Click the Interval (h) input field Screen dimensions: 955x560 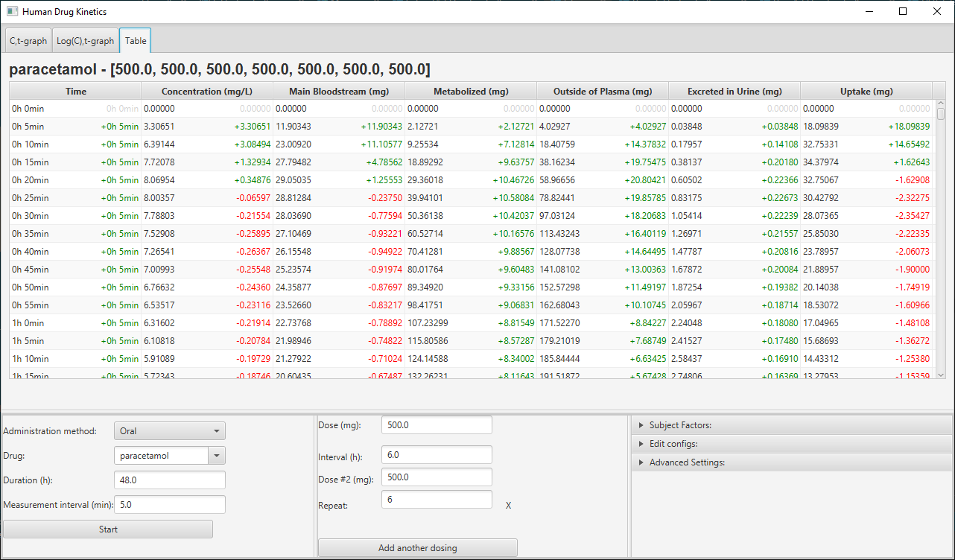click(436, 454)
